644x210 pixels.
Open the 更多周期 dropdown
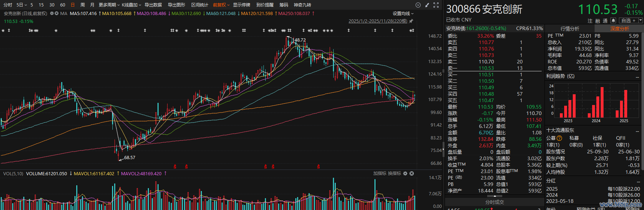[x=109, y=5]
